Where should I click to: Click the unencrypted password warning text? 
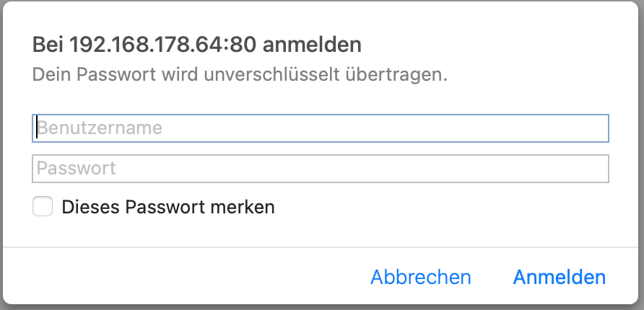(x=240, y=75)
